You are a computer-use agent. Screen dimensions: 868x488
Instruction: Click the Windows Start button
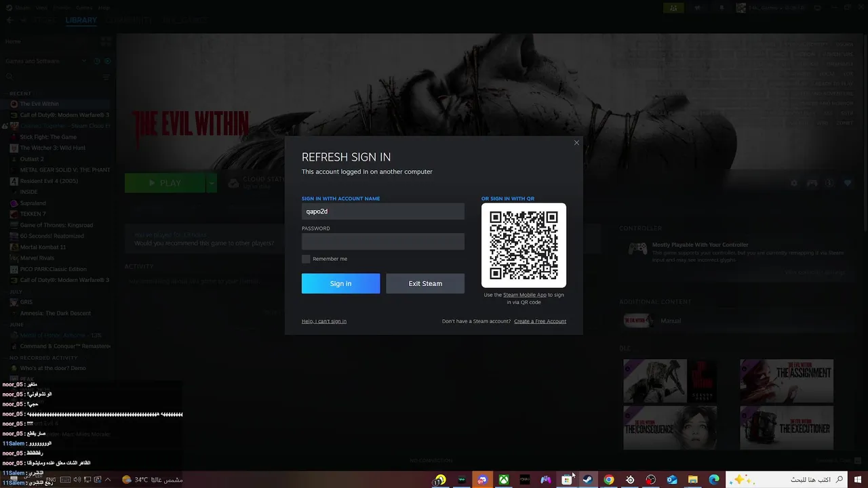click(858, 480)
